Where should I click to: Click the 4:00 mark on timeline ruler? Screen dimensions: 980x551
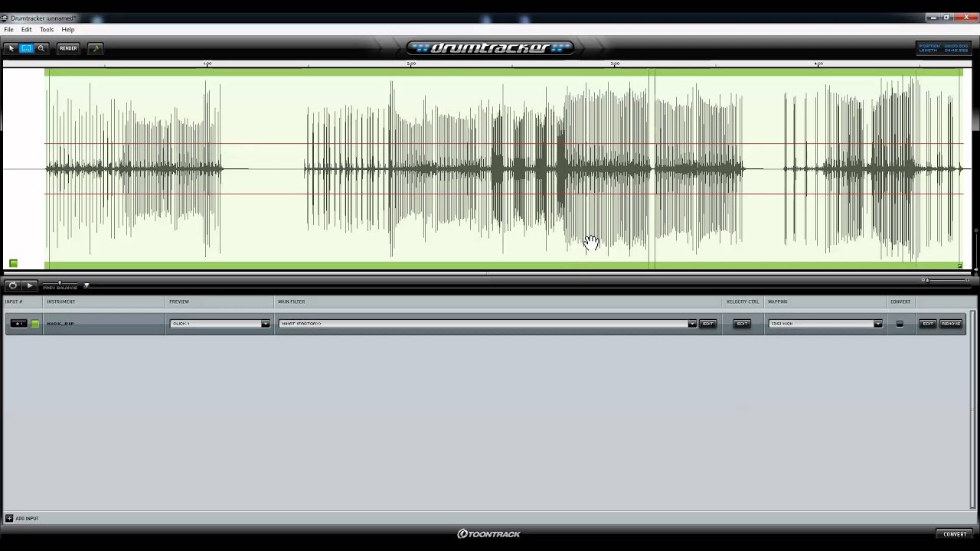[818, 64]
